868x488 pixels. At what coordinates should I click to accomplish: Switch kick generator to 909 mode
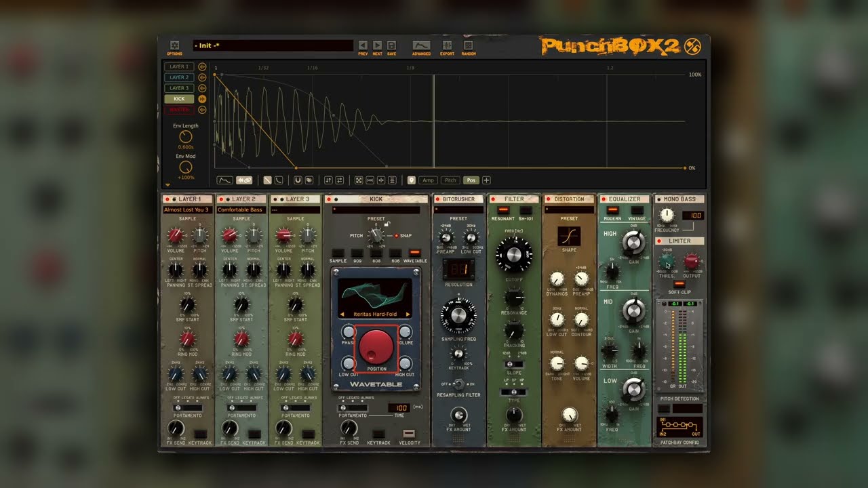(x=357, y=253)
